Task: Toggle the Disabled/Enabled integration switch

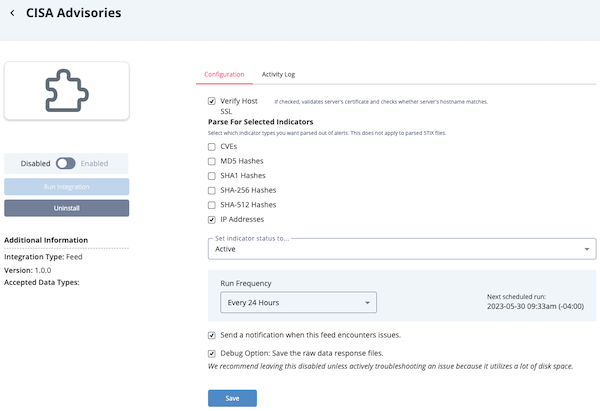Action: coord(65,163)
